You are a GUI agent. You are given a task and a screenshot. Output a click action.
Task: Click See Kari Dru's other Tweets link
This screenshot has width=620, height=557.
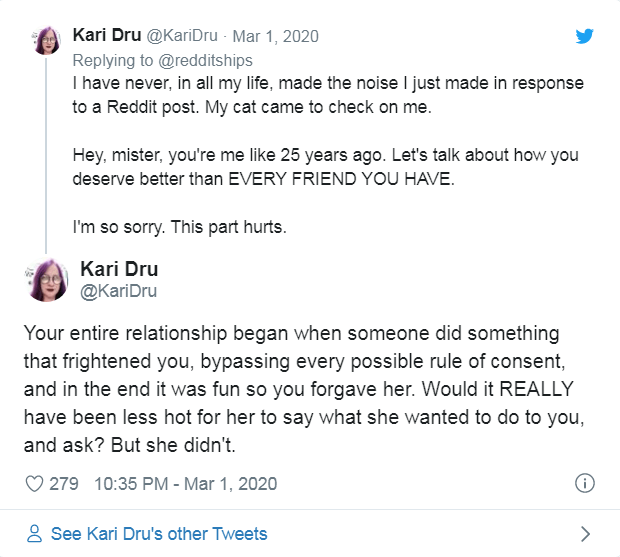[159, 534]
